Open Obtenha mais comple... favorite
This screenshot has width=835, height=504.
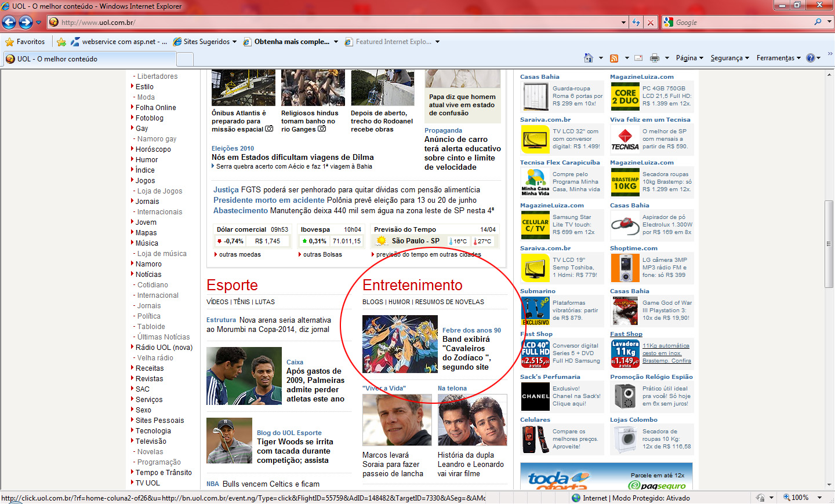pyautogui.click(x=291, y=42)
